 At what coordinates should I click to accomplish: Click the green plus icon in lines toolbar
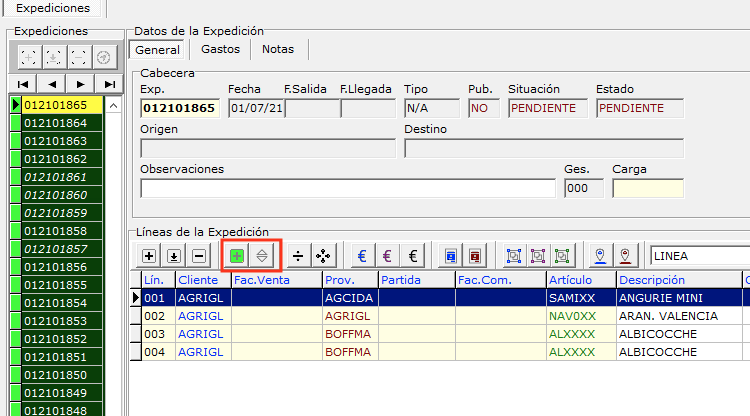click(236, 256)
